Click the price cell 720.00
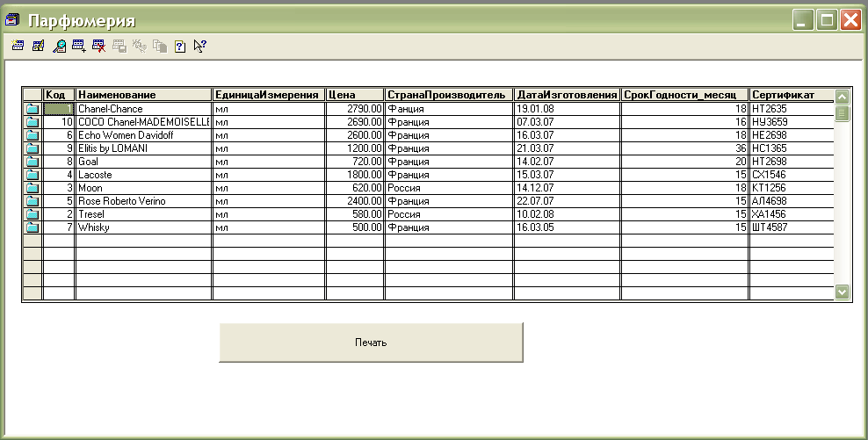This screenshot has height=440, width=868. (x=355, y=162)
